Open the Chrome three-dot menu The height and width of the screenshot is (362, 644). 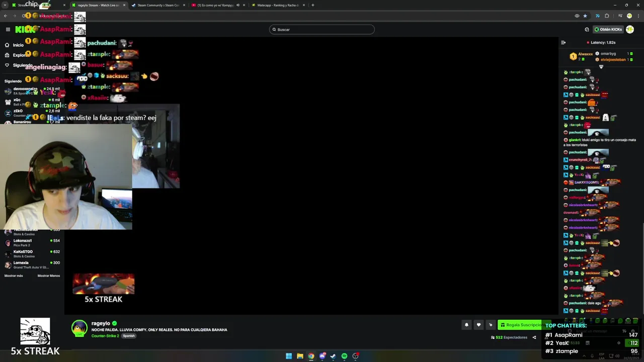click(x=637, y=16)
